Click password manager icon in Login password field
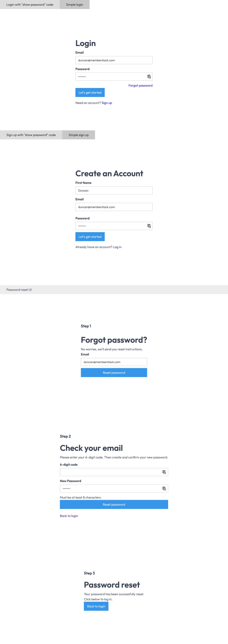This screenshot has height=644, width=228. pos(149,76)
